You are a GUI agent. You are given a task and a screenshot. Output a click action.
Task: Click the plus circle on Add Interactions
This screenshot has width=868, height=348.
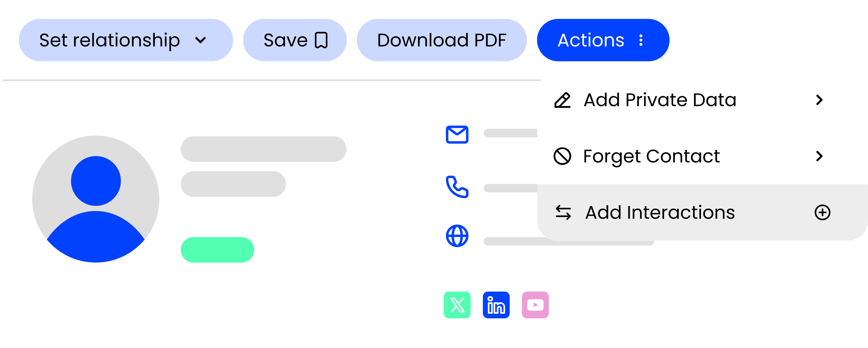tap(822, 212)
